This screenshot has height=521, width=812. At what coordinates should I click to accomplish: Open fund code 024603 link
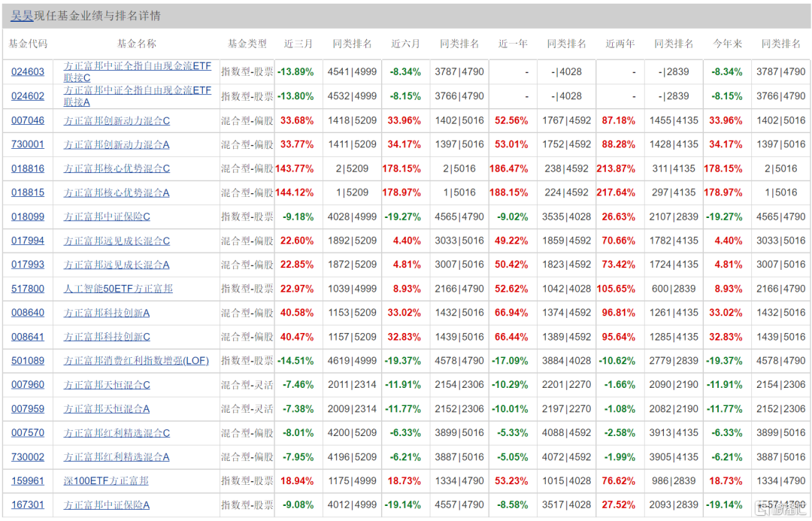[x=28, y=72]
